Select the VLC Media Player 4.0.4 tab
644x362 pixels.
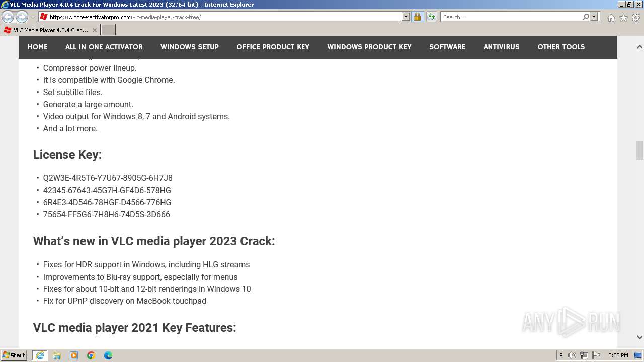(50, 30)
